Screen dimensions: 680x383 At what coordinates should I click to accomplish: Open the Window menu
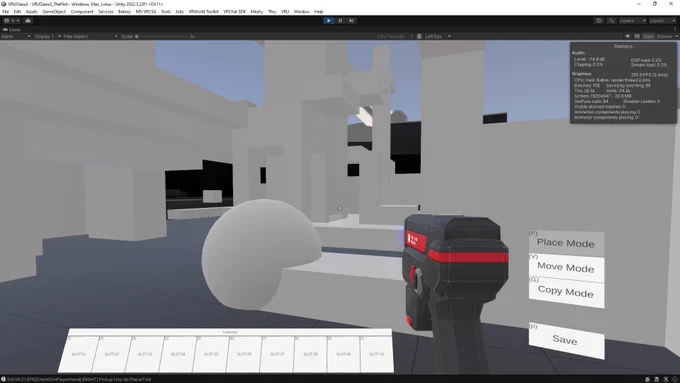(x=302, y=12)
